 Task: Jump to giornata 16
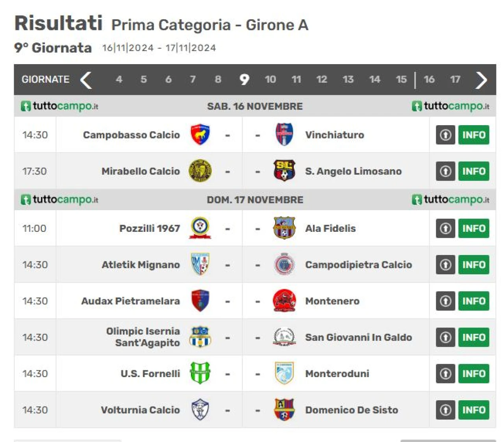click(x=429, y=80)
